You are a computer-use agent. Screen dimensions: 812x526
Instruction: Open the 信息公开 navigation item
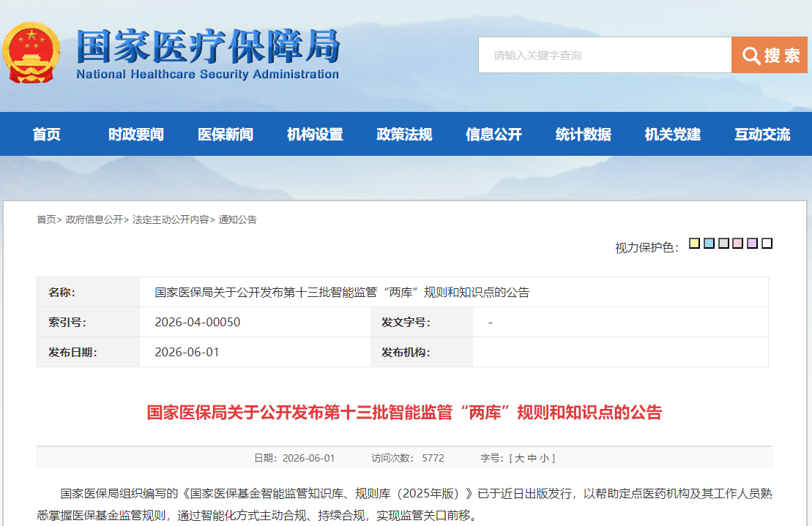[493, 135]
